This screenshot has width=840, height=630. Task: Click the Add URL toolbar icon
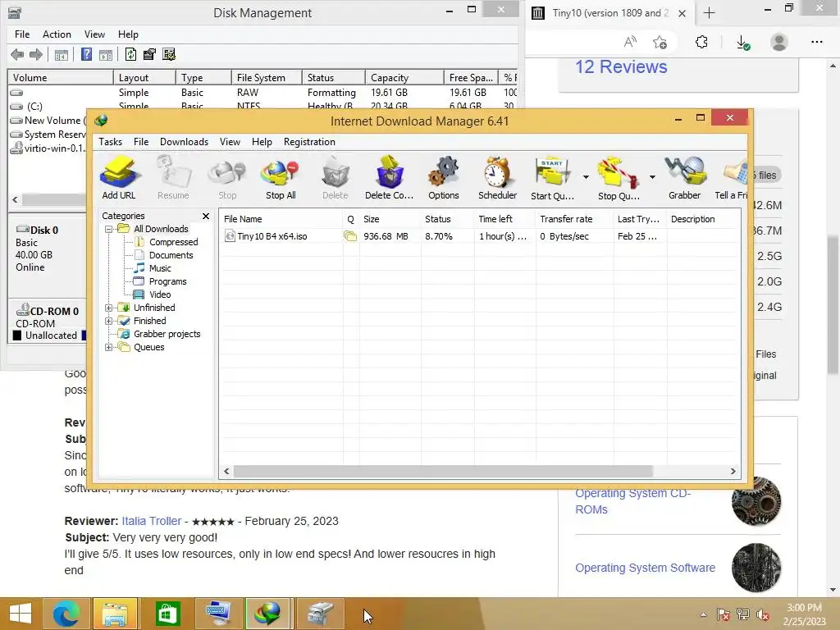point(119,178)
